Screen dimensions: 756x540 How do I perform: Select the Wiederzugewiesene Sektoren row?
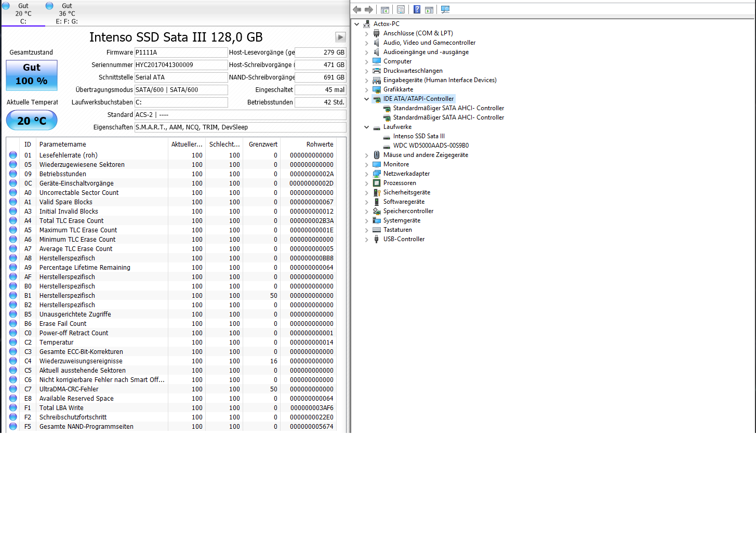[x=173, y=165]
